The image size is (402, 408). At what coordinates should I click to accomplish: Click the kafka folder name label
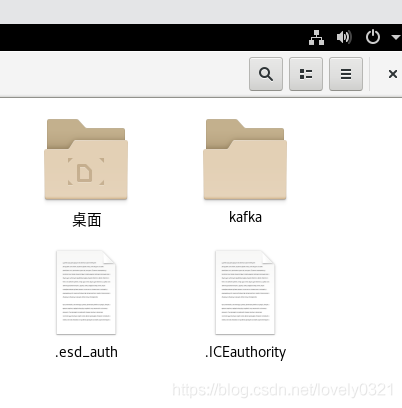(245, 217)
